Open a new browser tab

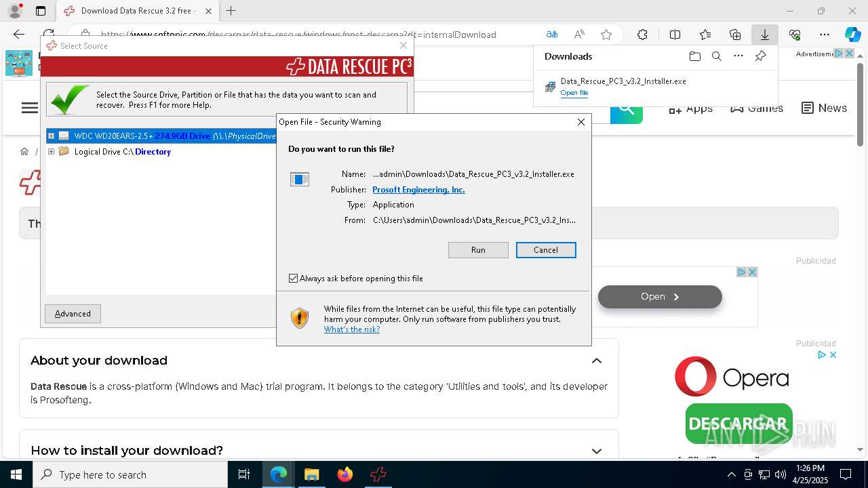(231, 11)
